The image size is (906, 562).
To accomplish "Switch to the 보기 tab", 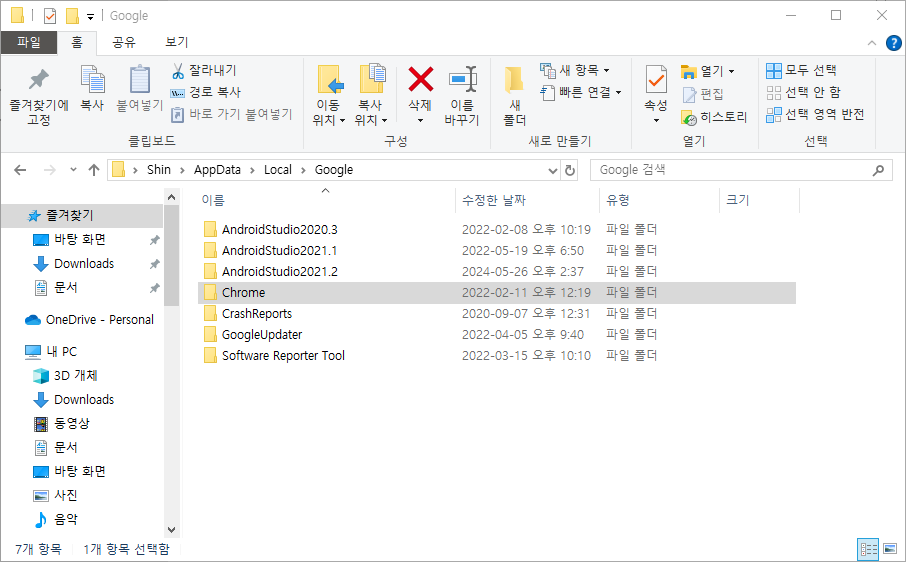I will (176, 42).
